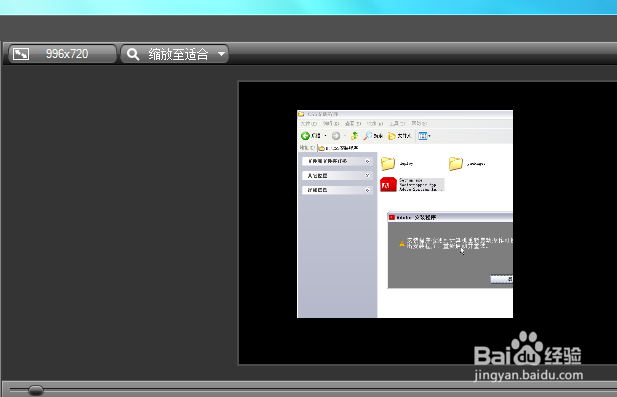617x397 pixels.
Task: Click the second yellow folder in the recorded Explorer window
Action: [x=456, y=163]
